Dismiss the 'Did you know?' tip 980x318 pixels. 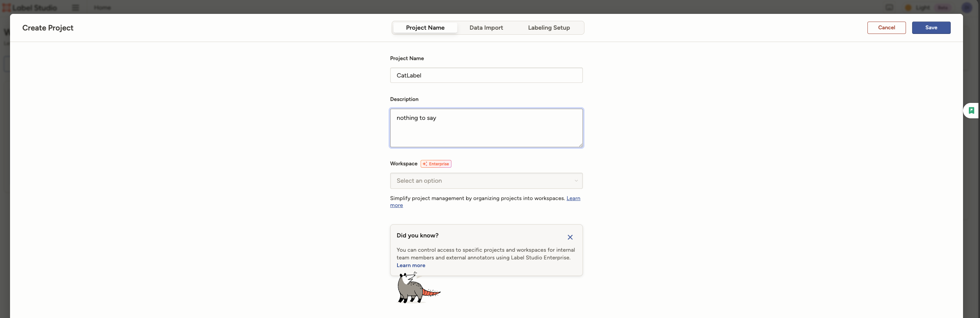[x=570, y=237]
